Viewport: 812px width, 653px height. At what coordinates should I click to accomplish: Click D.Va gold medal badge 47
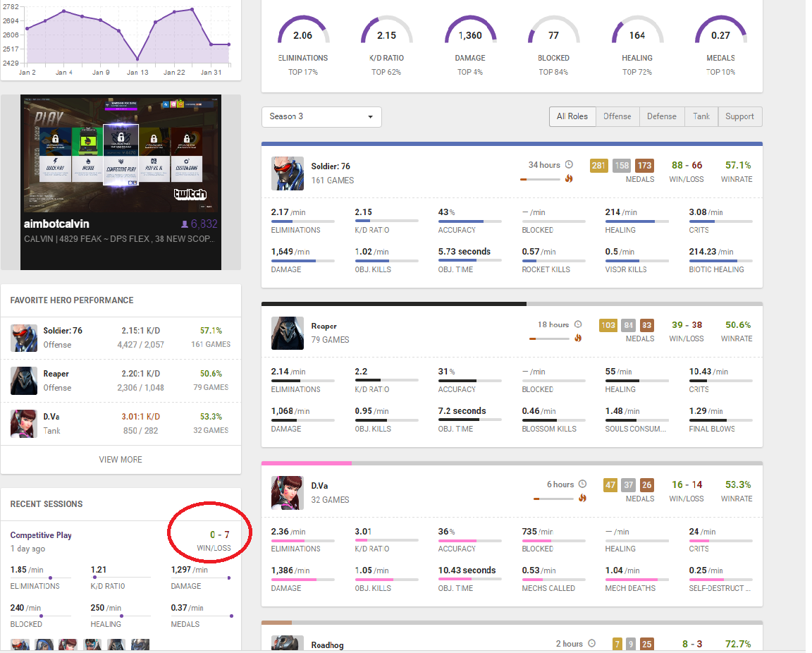pos(610,485)
